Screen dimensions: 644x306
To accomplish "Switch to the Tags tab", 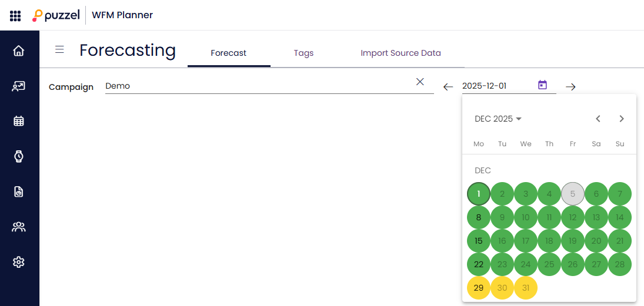I will (303, 53).
